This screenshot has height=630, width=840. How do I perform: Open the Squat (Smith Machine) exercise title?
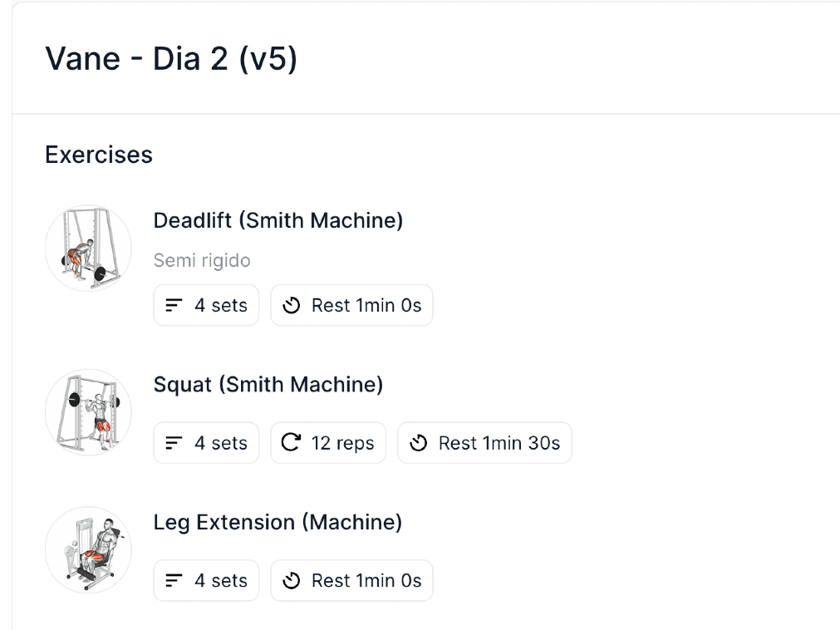click(x=268, y=385)
